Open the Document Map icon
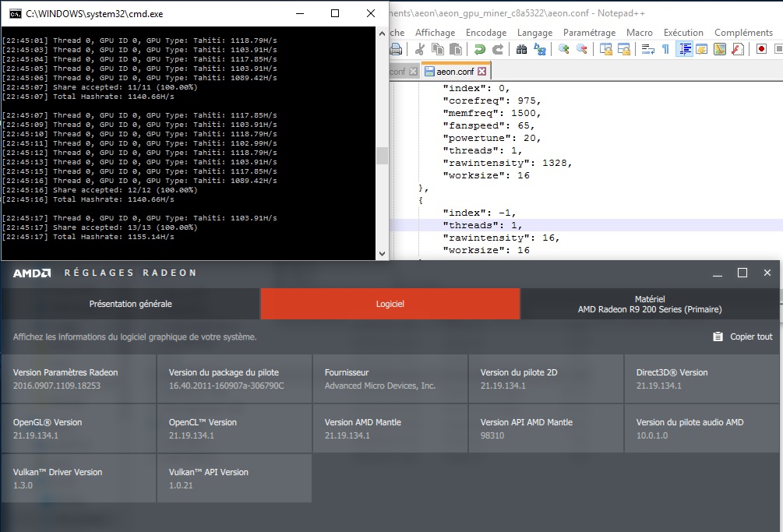Image resolution: width=783 pixels, height=532 pixels. [x=720, y=49]
